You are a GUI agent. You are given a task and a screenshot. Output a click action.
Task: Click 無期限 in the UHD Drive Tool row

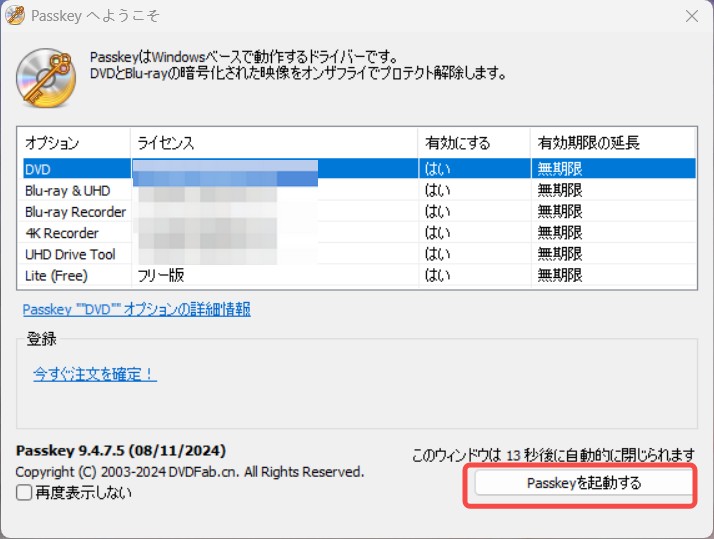tap(560, 254)
